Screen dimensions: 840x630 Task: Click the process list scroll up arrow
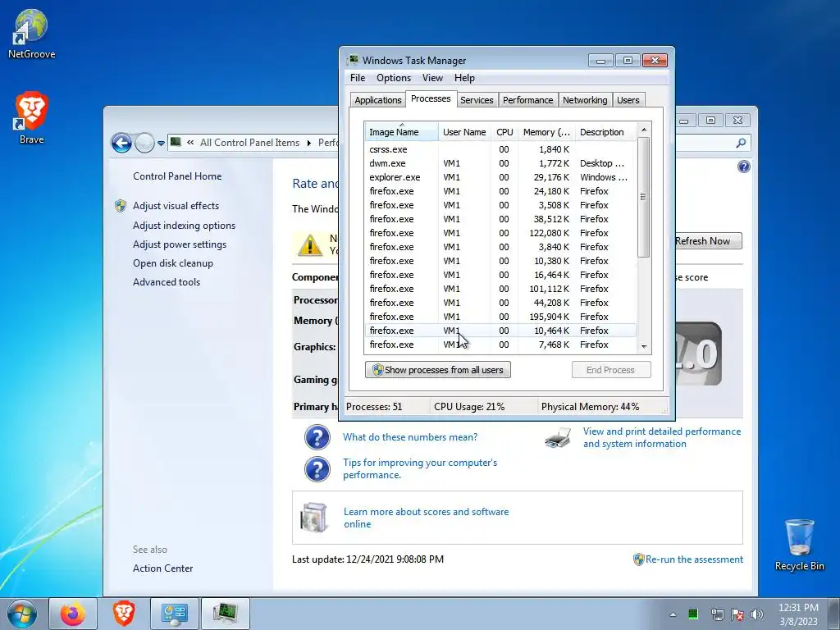pos(644,130)
